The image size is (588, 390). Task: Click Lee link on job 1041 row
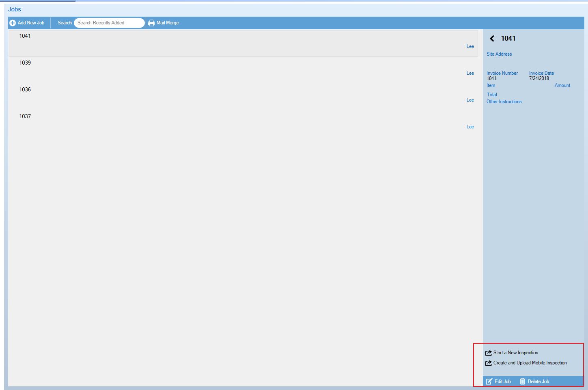470,46
